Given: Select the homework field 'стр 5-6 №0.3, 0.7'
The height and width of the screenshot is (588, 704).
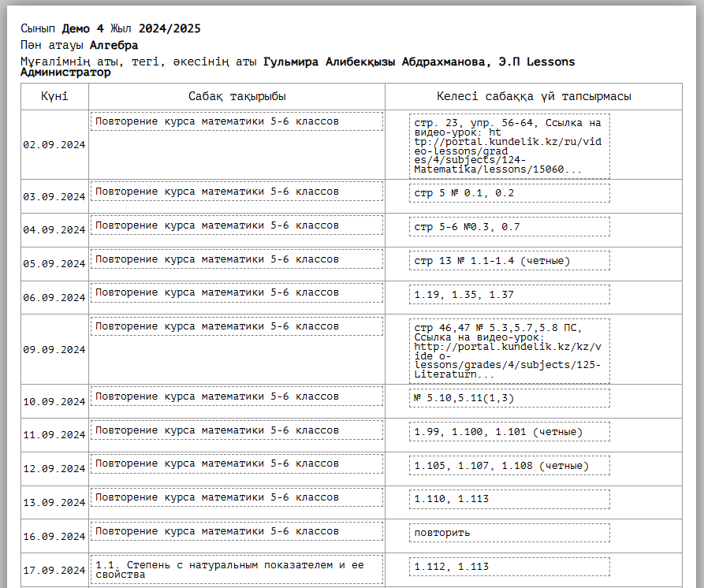Looking at the screenshot, I should [509, 227].
